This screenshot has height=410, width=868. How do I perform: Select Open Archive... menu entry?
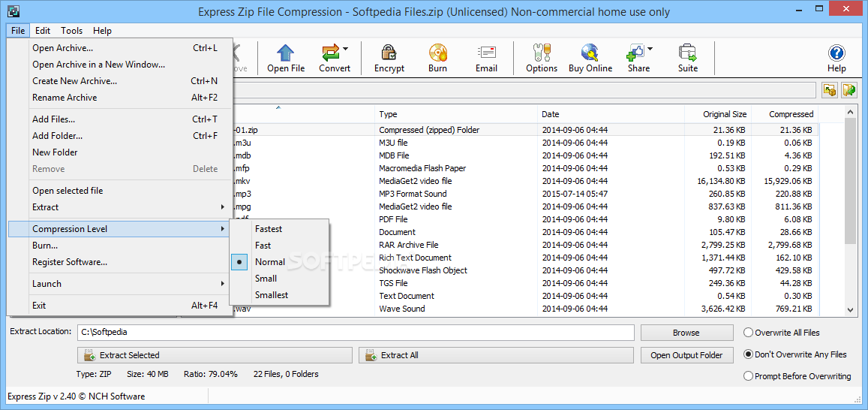tap(119, 48)
